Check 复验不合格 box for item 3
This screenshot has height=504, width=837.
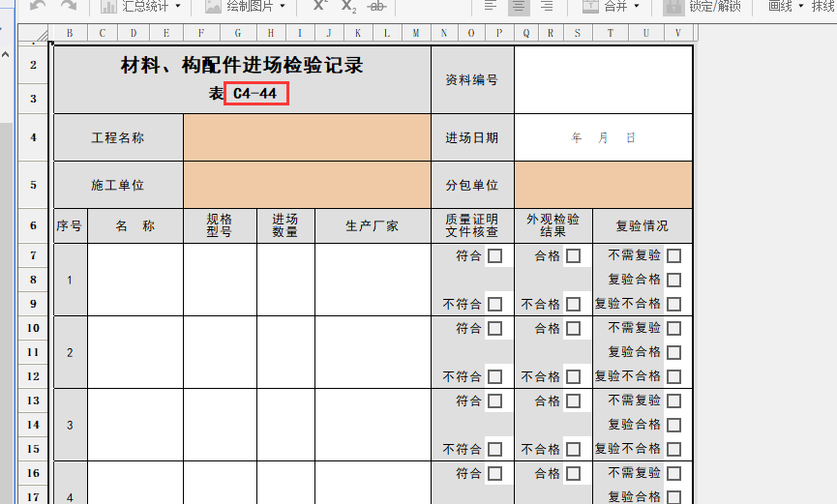tap(673, 449)
